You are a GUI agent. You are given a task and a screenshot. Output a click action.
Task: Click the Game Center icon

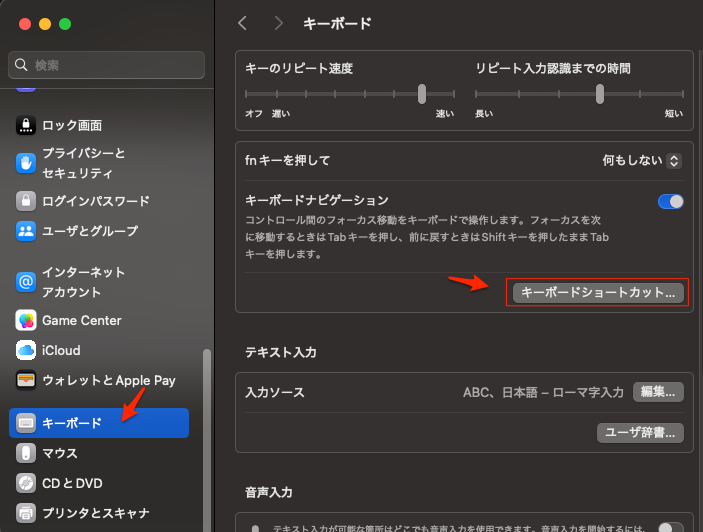pos(26,321)
